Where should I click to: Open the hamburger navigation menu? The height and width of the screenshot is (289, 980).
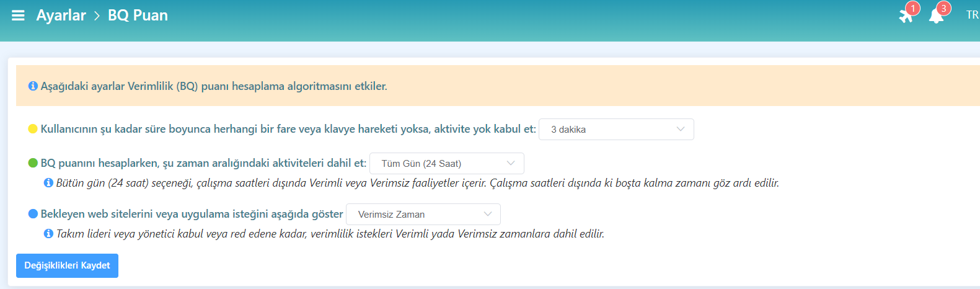coord(18,16)
